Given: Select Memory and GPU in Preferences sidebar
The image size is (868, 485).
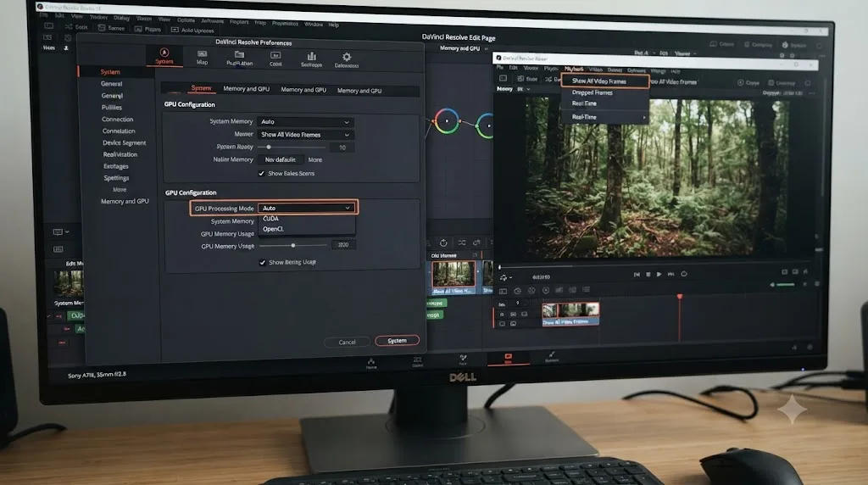Looking at the screenshot, I should tap(125, 202).
